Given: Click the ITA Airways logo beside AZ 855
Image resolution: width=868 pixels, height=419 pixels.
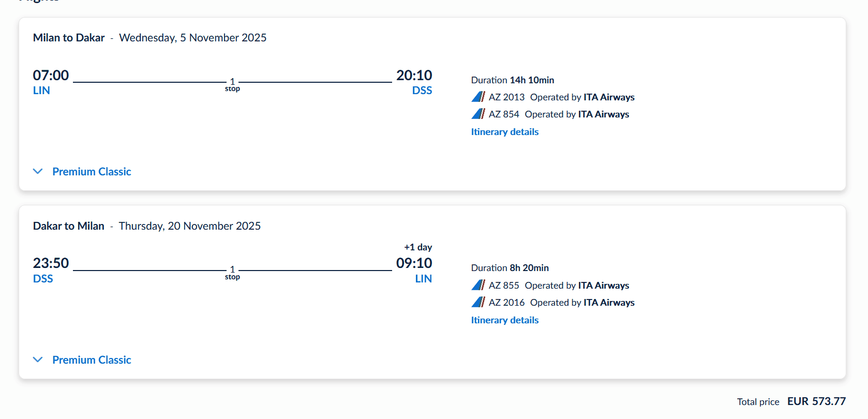Looking at the screenshot, I should tap(478, 285).
